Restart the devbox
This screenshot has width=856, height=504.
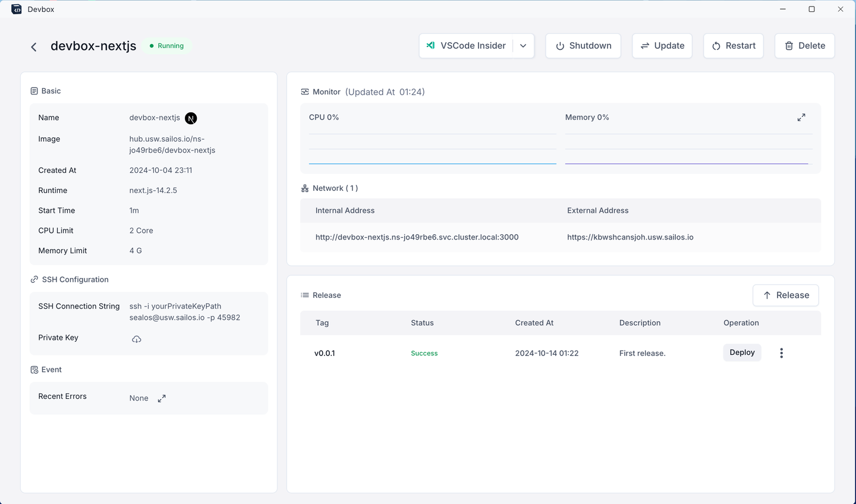733,46
